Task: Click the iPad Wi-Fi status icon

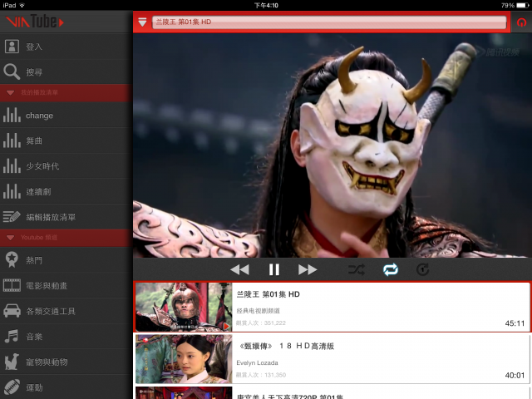Action: (22, 5)
